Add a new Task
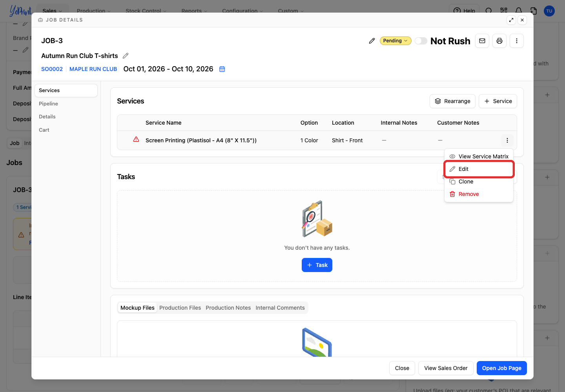This screenshot has height=392, width=565. point(317,265)
